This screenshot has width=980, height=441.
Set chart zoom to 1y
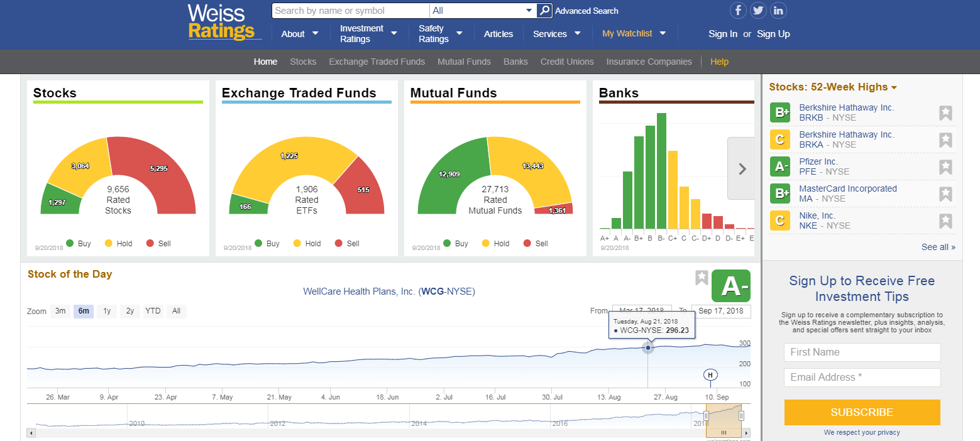pyautogui.click(x=107, y=311)
